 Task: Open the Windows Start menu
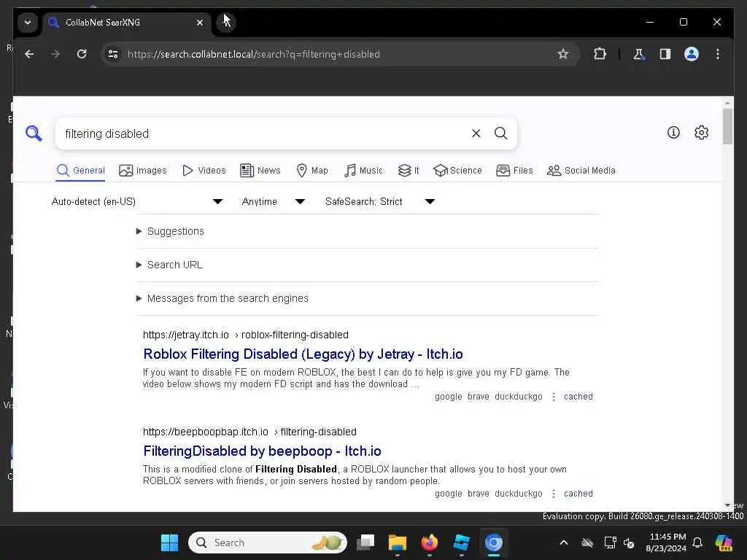(169, 542)
